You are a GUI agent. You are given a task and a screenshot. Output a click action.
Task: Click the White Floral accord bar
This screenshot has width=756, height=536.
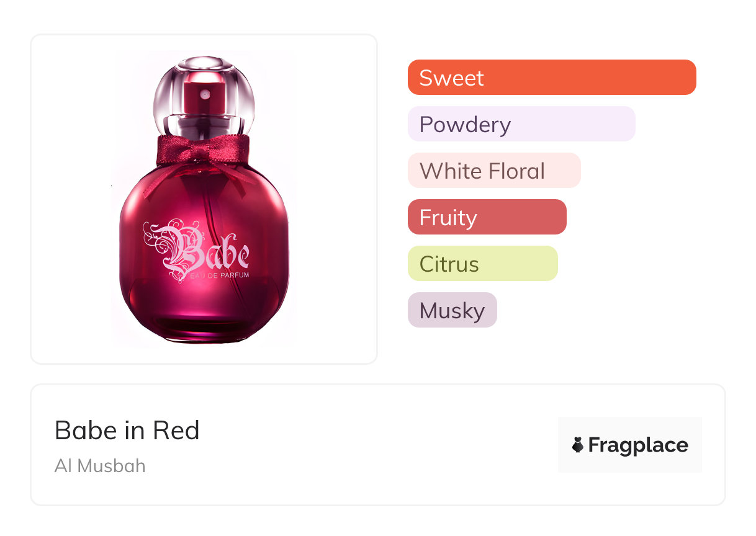tap(494, 171)
